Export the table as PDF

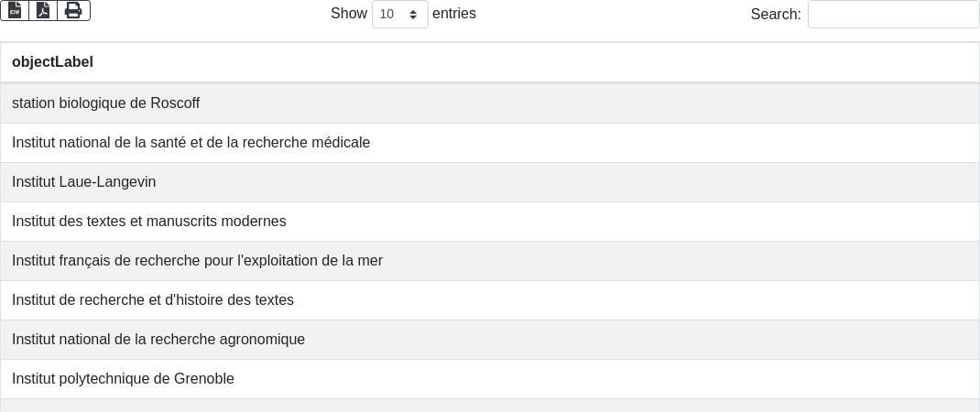coord(43,10)
